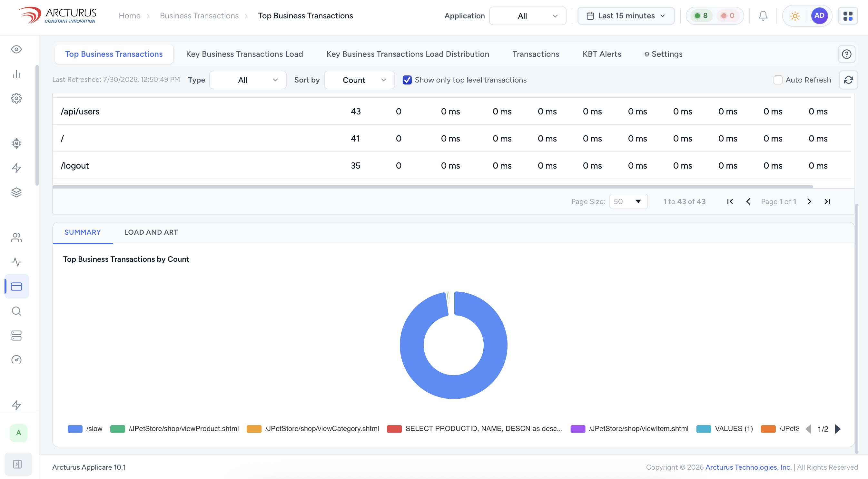Open the Sort by Count dropdown

tap(359, 80)
